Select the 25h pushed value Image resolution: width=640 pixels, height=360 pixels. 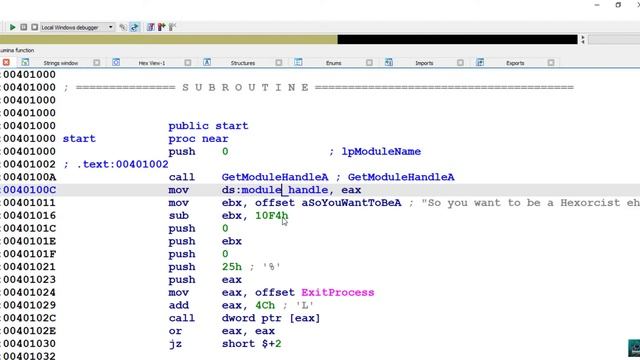231,267
